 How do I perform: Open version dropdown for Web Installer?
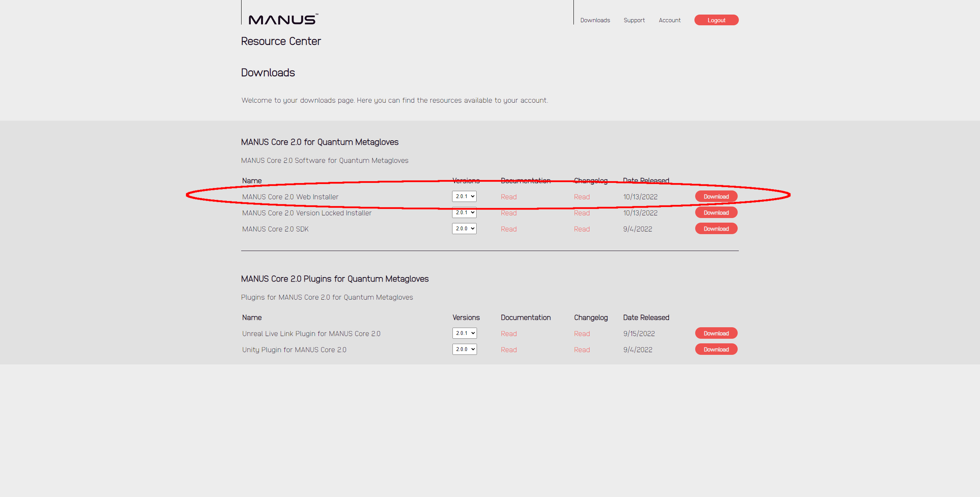(x=464, y=196)
